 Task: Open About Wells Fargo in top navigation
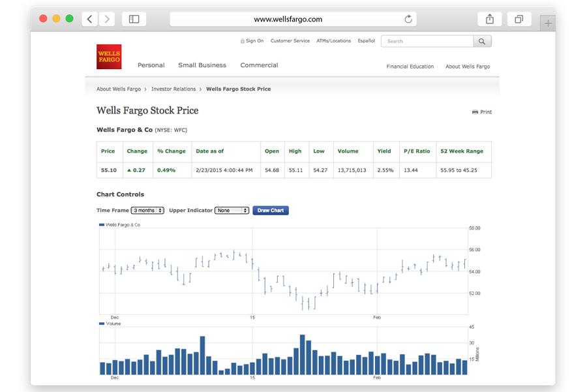click(x=468, y=67)
